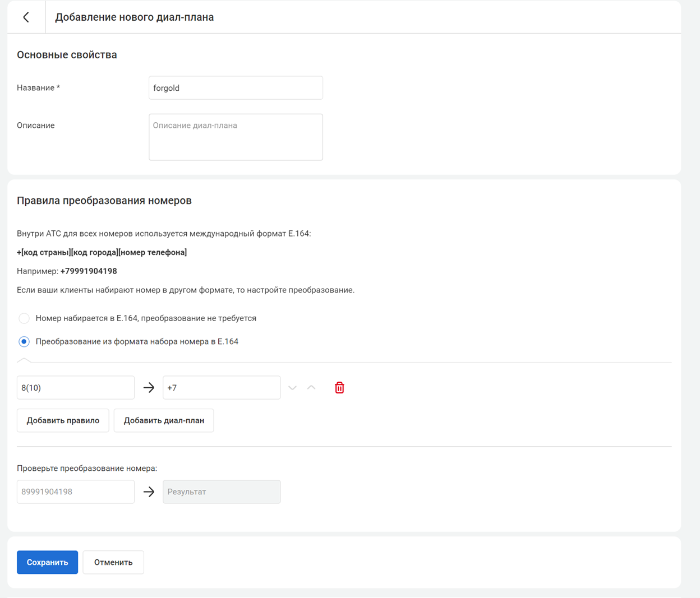Focus the Описание диал-плана text area
This screenshot has width=700, height=598.
click(236, 137)
